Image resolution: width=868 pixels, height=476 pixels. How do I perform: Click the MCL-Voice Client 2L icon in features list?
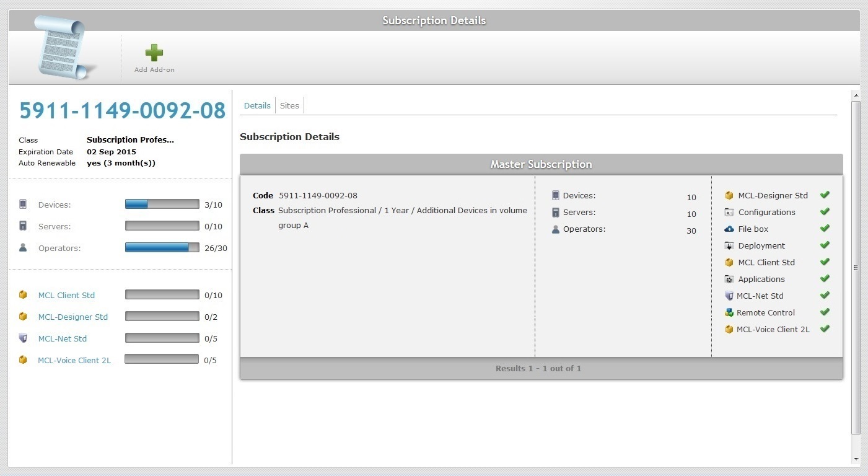coord(729,329)
